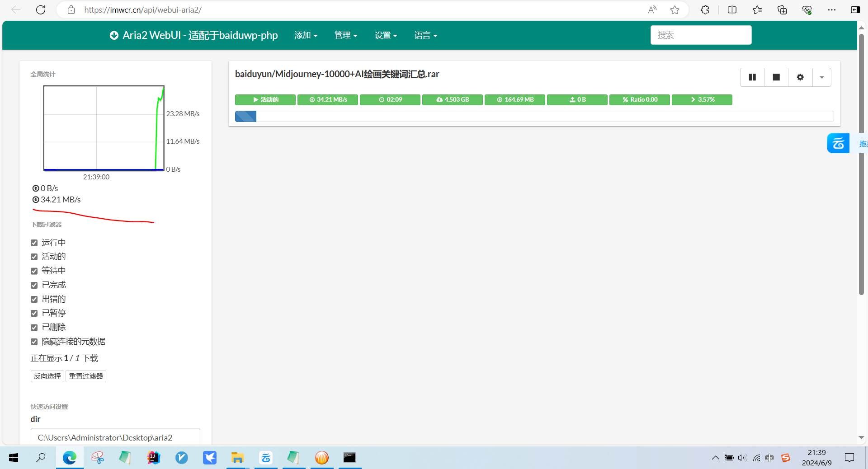Expand the download's more options caret
This screenshot has height=469, width=868.
point(821,77)
